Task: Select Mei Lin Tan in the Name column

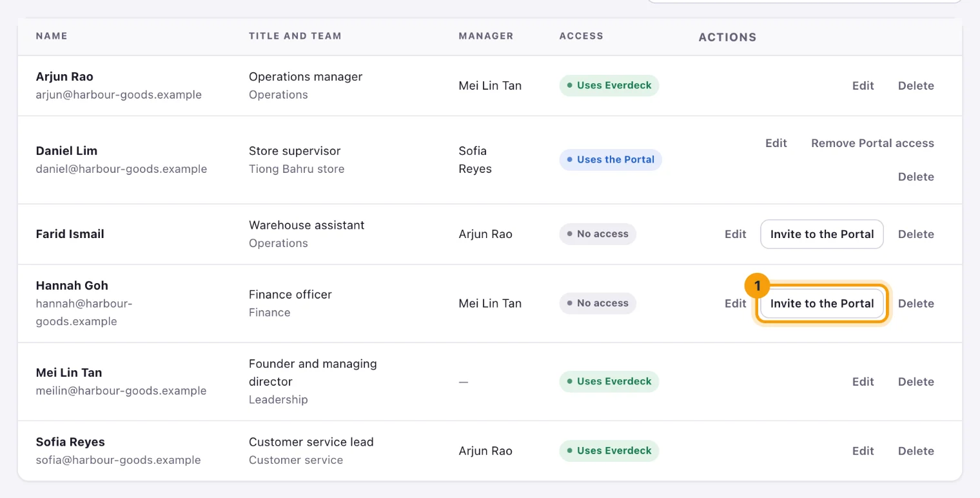Action: point(68,373)
